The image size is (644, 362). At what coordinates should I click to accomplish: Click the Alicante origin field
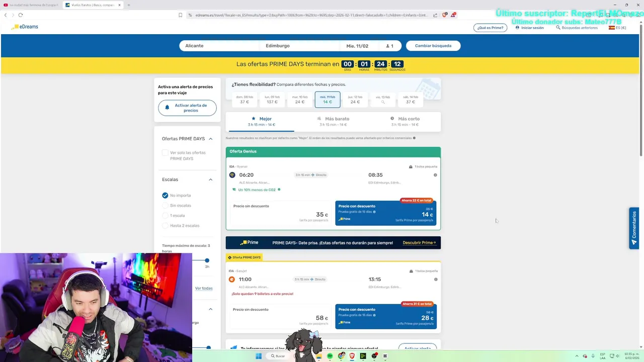pyautogui.click(x=219, y=46)
